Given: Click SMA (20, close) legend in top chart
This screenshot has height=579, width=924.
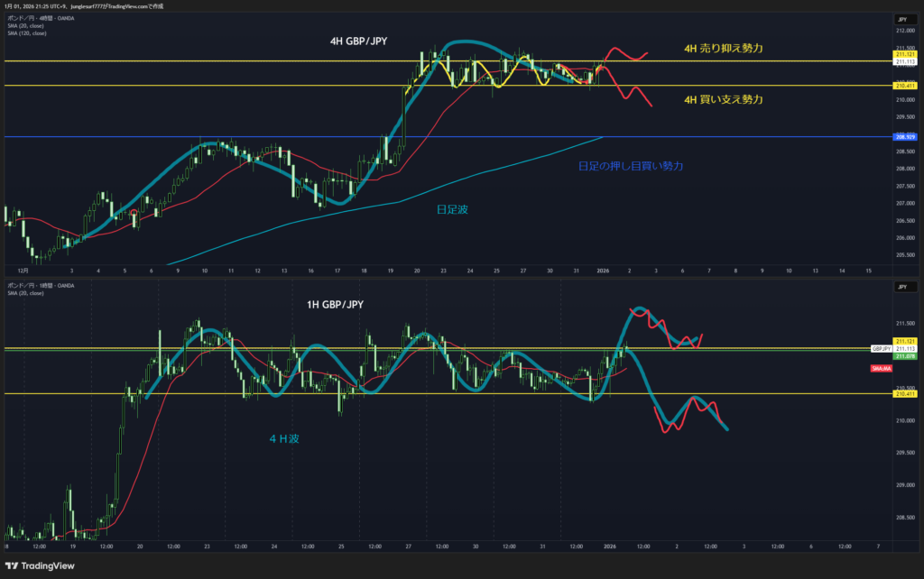Looking at the screenshot, I should [x=26, y=26].
